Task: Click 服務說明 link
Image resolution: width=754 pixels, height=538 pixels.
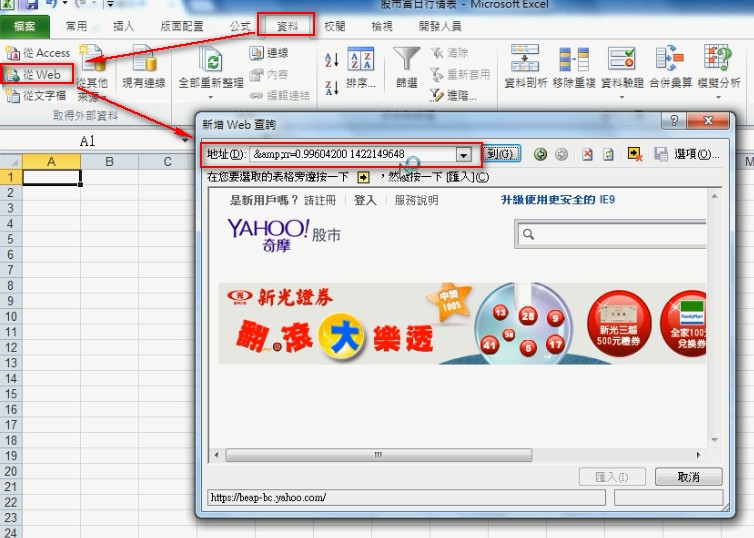Action: [416, 200]
